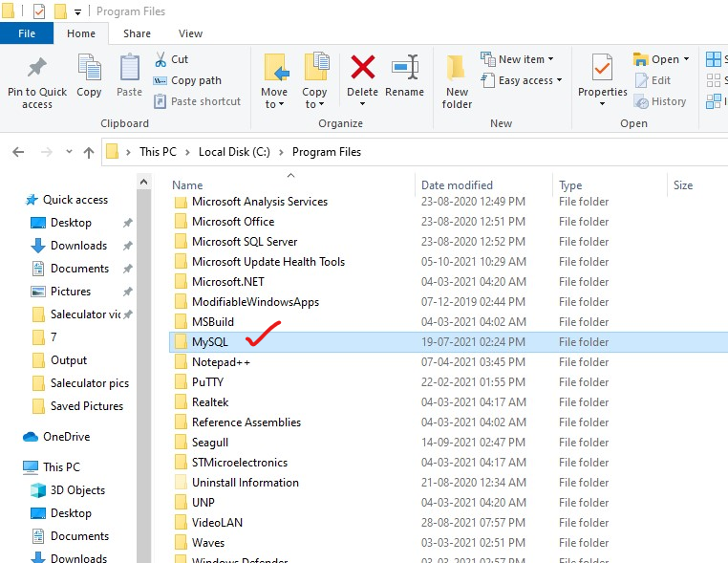Select Downloads under Quick access

tap(69, 246)
